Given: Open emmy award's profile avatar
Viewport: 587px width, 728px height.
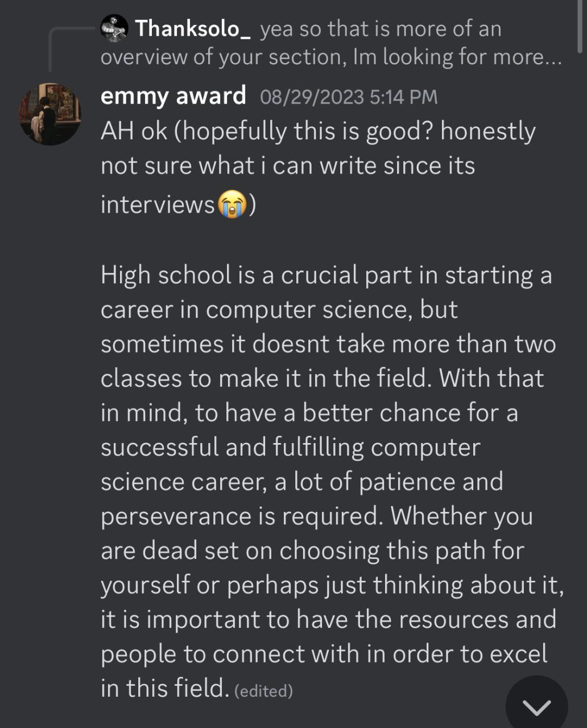Looking at the screenshot, I should (50, 114).
